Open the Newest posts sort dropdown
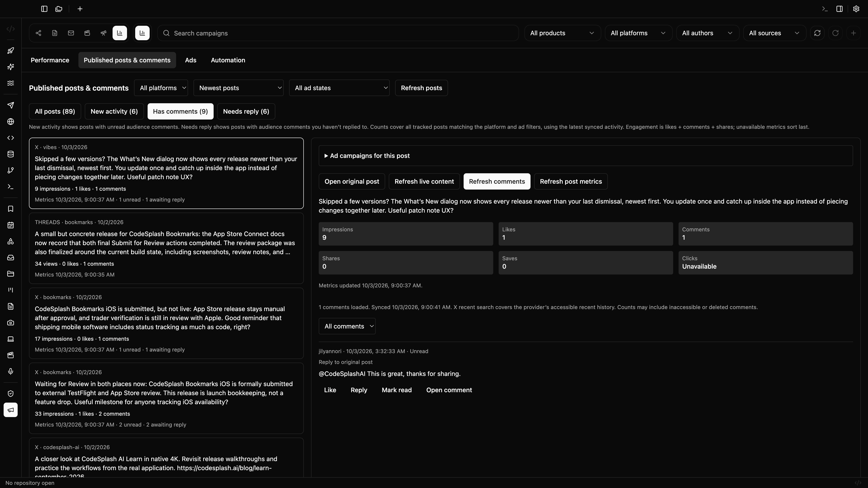This screenshot has width=868, height=488. pos(238,88)
